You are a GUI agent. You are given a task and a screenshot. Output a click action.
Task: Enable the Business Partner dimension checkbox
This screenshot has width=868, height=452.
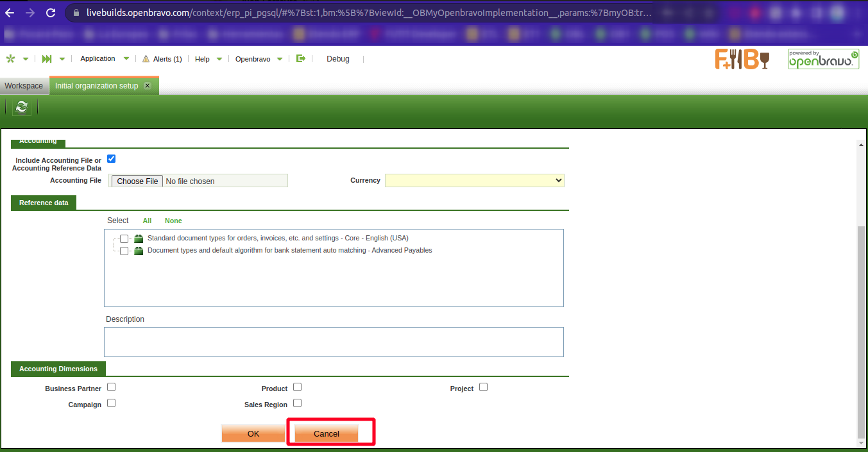pos(112,387)
